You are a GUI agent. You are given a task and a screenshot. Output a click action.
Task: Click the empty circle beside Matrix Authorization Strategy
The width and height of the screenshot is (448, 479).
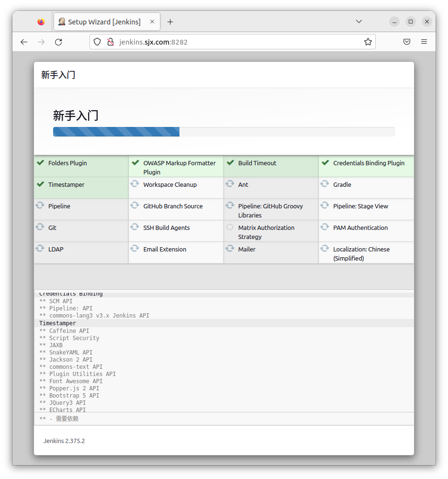pos(230,227)
